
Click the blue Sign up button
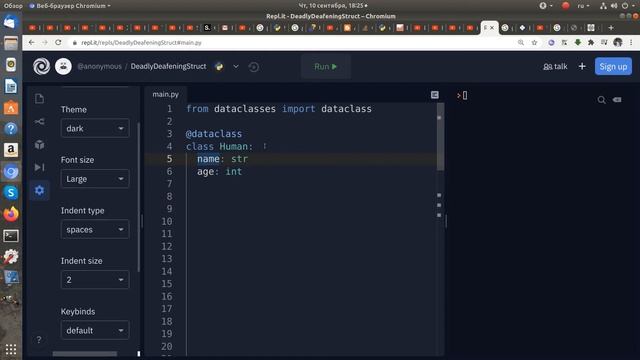(x=613, y=67)
